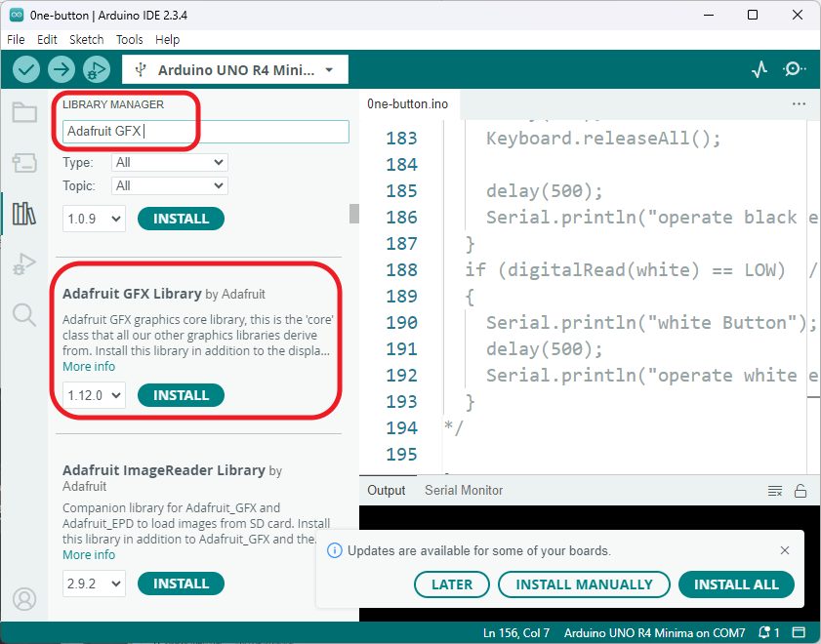Screen dimensions: 821x644
Task: Open the Serial Monitor magnifier icon in toolbar
Action: click(795, 69)
